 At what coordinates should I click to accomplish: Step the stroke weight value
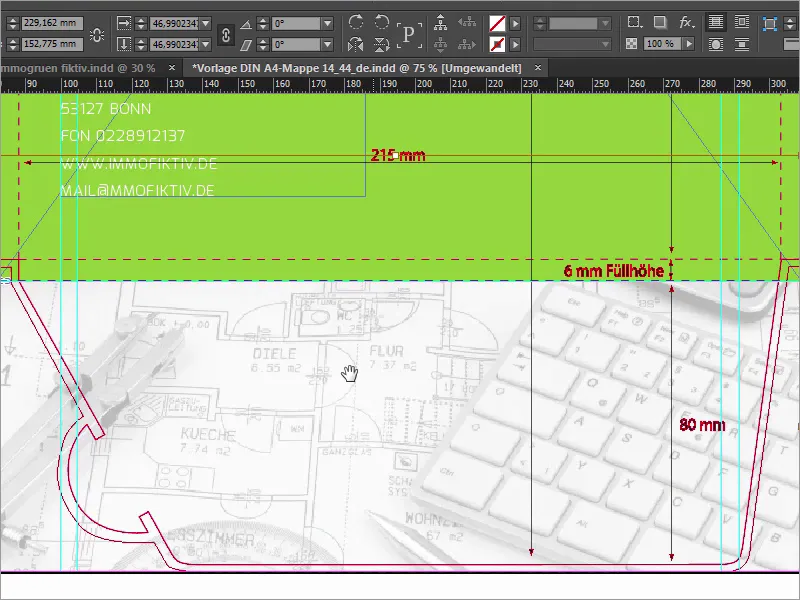[540, 23]
